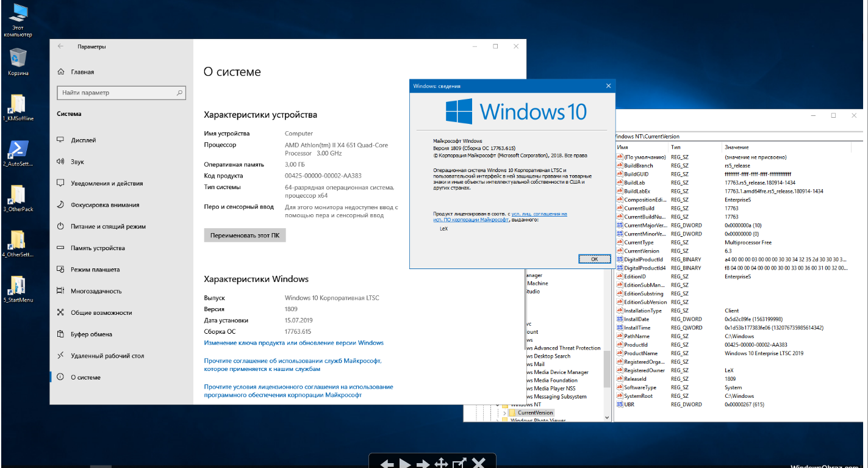Viewport: 868px width, 468px height.
Task: Select the RegisteredOwner registry value name
Action: 645,370
